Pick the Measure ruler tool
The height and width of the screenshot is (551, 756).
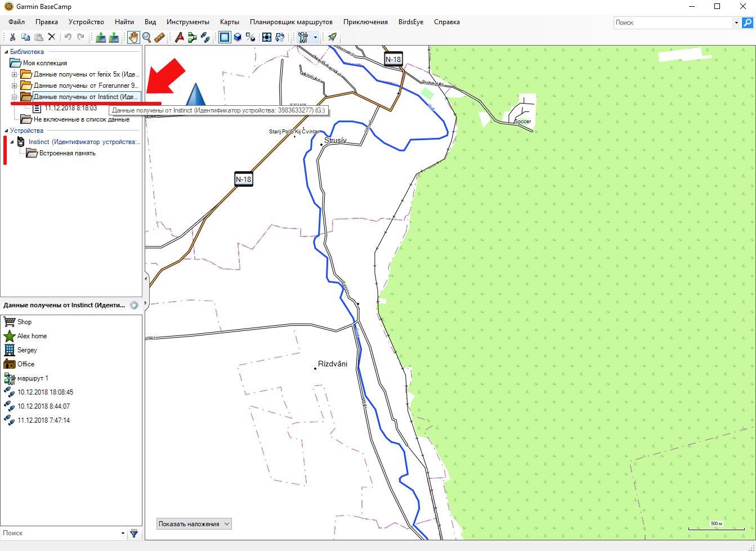point(159,38)
